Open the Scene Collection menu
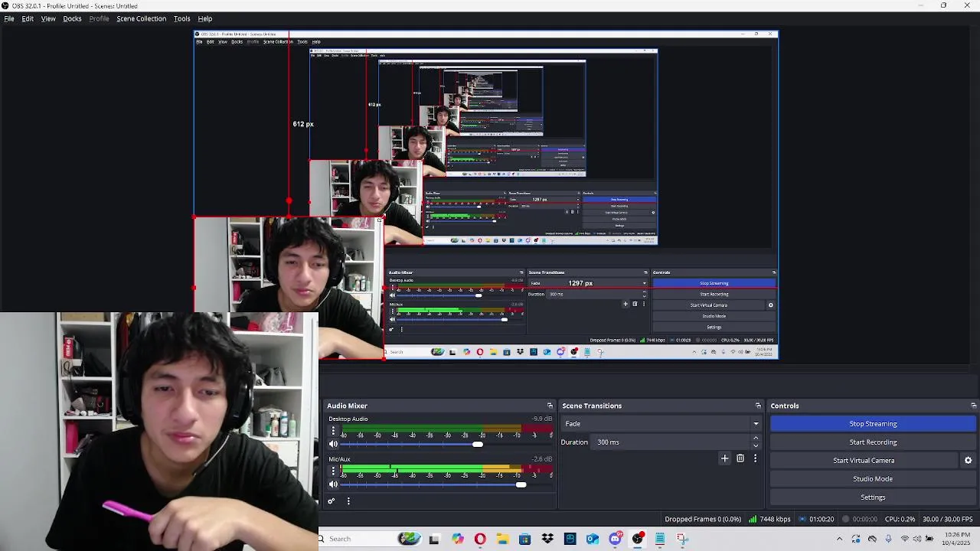This screenshot has height=551, width=980. tap(141, 18)
